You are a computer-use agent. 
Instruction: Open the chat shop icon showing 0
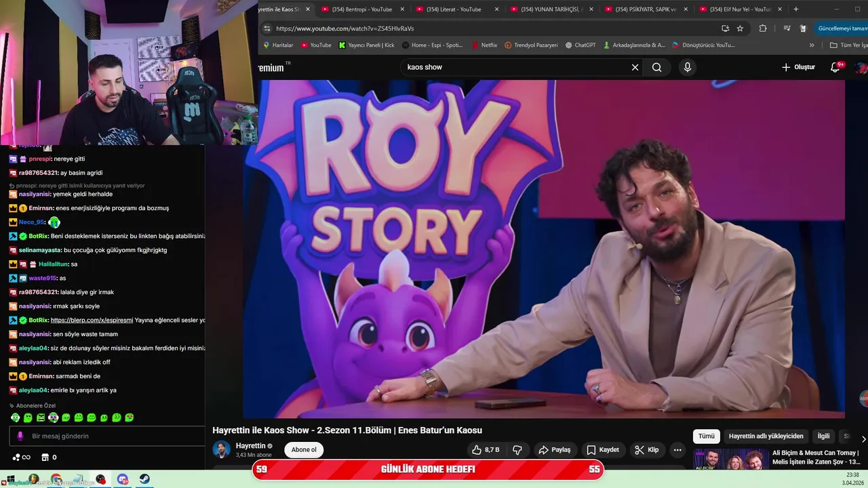pos(48,457)
